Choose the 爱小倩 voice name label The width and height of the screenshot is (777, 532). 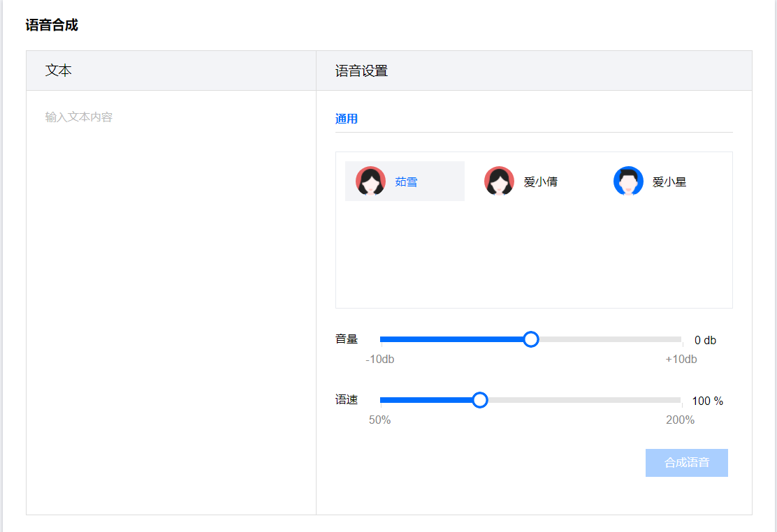(540, 182)
